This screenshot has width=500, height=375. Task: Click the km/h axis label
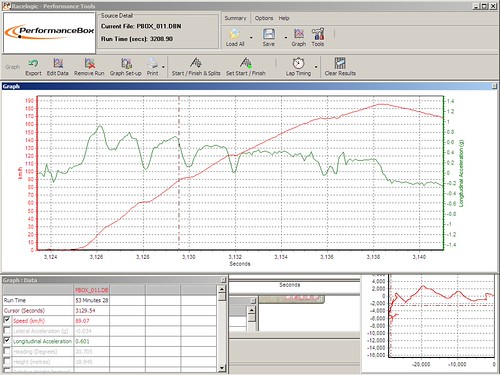(x=20, y=173)
